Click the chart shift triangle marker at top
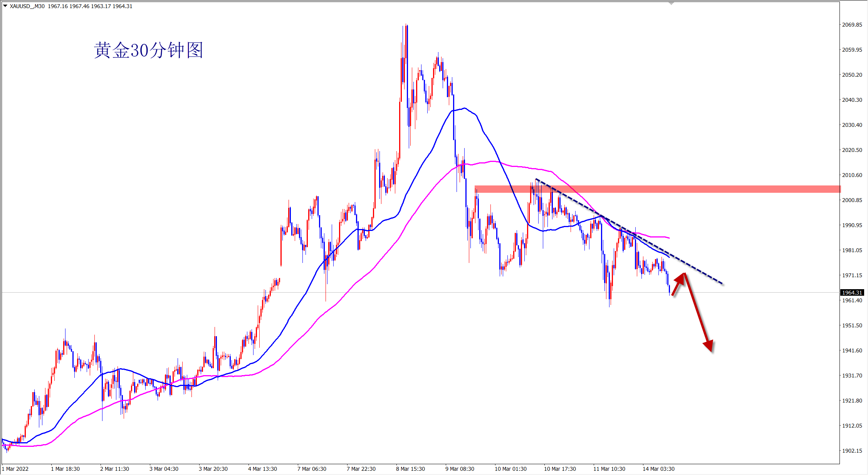 pyautogui.click(x=671, y=3)
